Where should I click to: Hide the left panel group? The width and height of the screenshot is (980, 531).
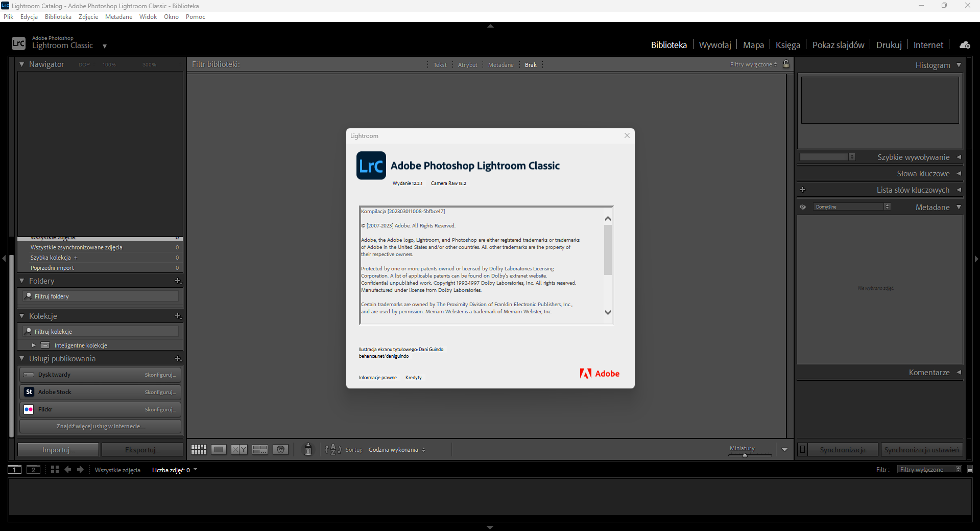[4, 259]
